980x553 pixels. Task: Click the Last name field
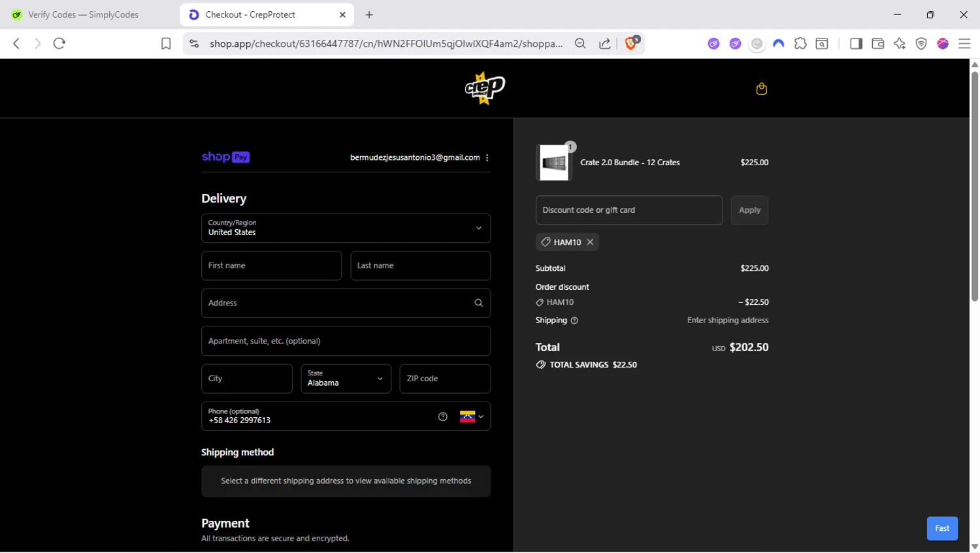tap(420, 266)
